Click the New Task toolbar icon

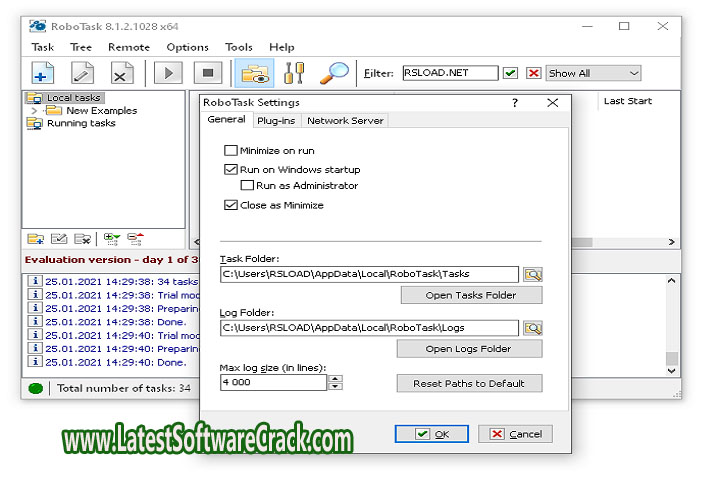click(x=43, y=73)
